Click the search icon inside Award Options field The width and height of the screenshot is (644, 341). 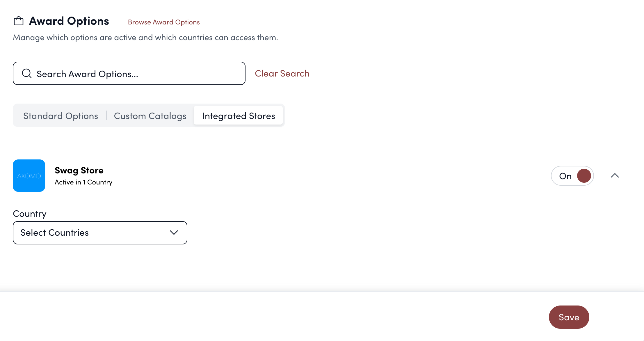coord(27,73)
